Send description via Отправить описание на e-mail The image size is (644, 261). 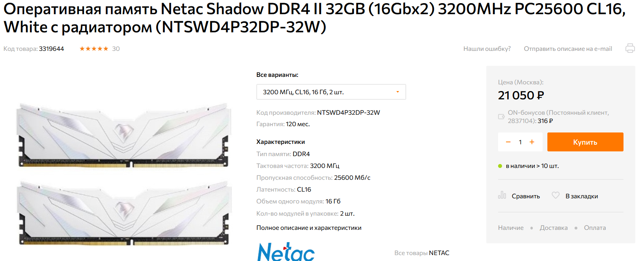point(568,48)
